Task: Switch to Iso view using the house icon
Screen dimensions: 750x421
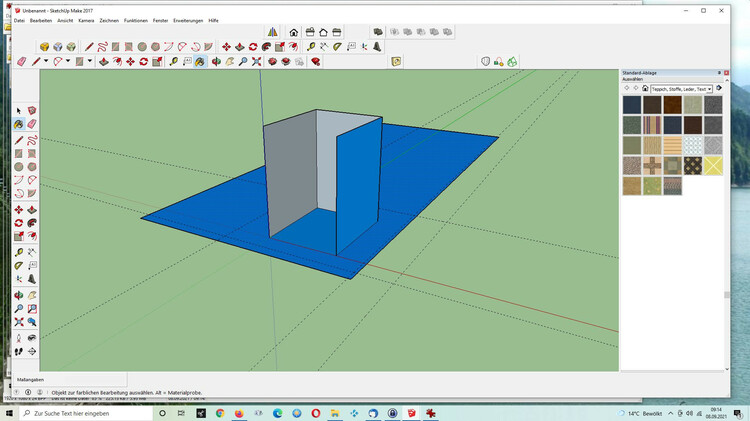Action: [294, 32]
